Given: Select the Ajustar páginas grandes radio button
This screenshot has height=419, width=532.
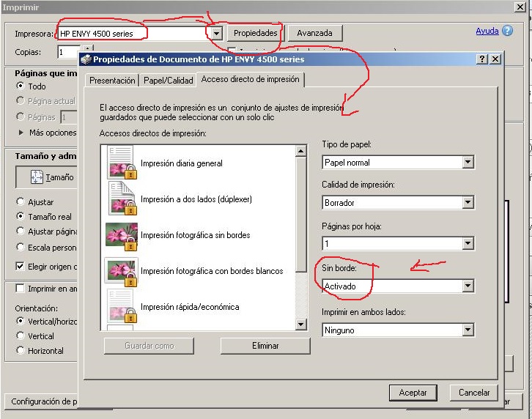Looking at the screenshot, I should 21,231.
